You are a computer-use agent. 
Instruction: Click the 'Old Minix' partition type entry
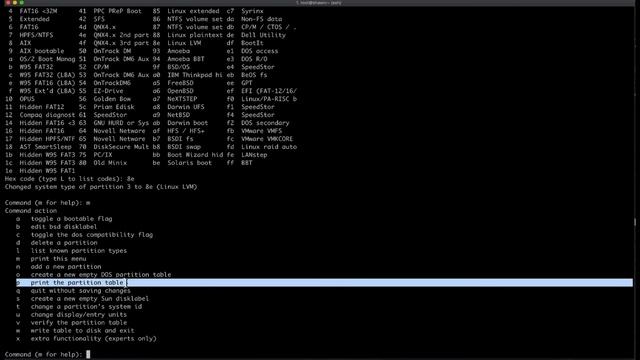click(110, 163)
